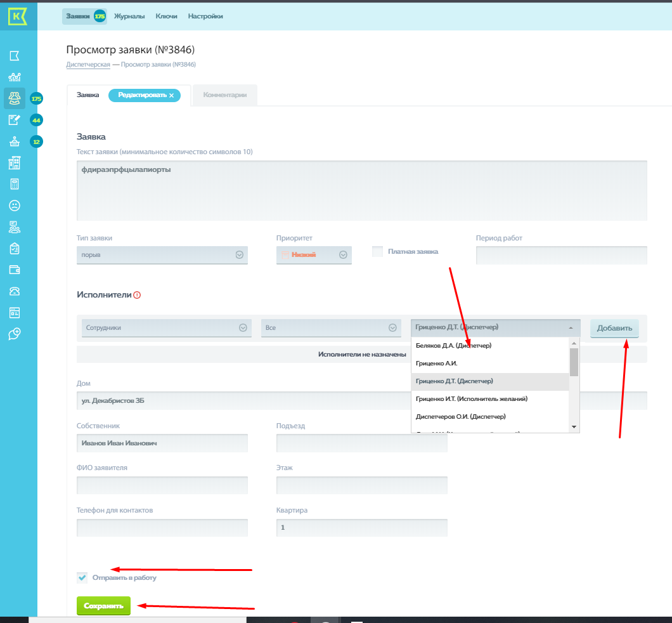
Task: Select Беляков Д.А. (Диспетчер) from list
Action: pyautogui.click(x=490, y=346)
